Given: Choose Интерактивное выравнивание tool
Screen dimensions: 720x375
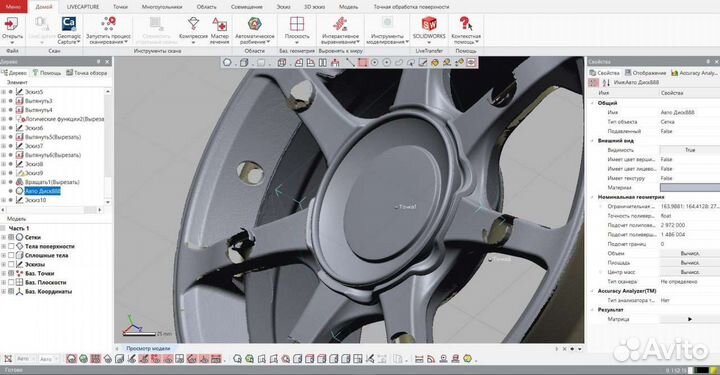Looking at the screenshot, I should tap(340, 30).
